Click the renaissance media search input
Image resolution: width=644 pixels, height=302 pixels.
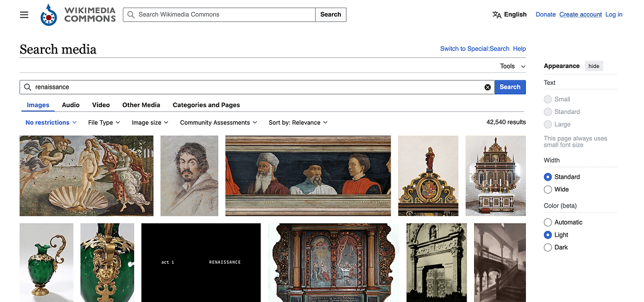[257, 87]
